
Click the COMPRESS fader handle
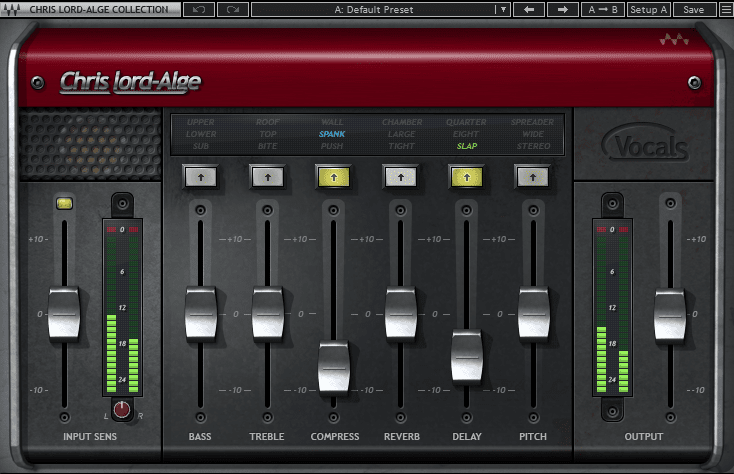click(334, 368)
